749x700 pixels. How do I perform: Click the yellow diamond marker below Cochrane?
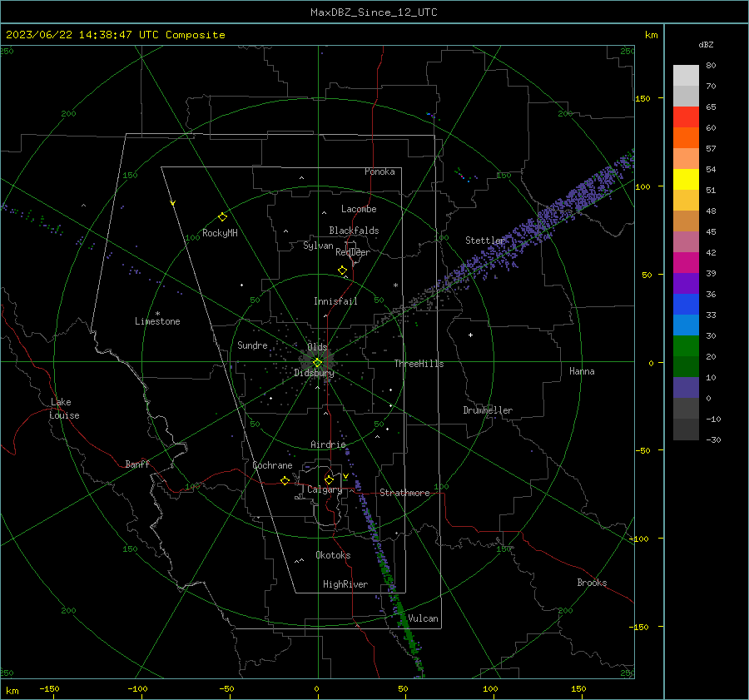point(285,481)
